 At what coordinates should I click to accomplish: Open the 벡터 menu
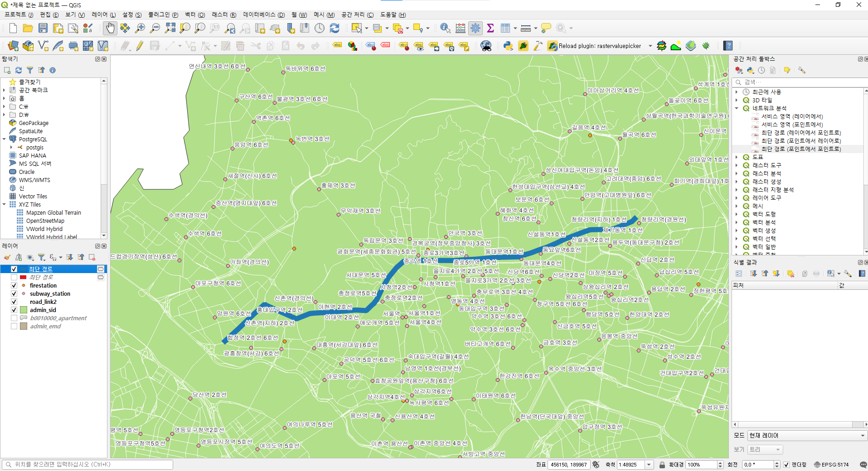tap(195, 14)
